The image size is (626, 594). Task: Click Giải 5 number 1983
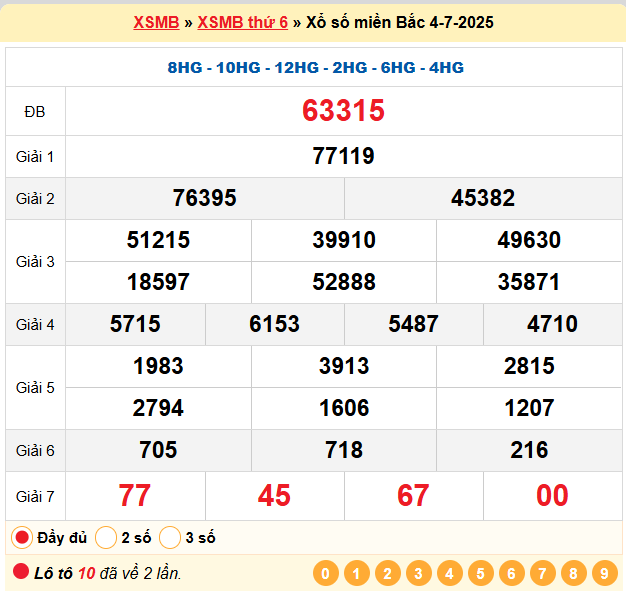(x=158, y=366)
